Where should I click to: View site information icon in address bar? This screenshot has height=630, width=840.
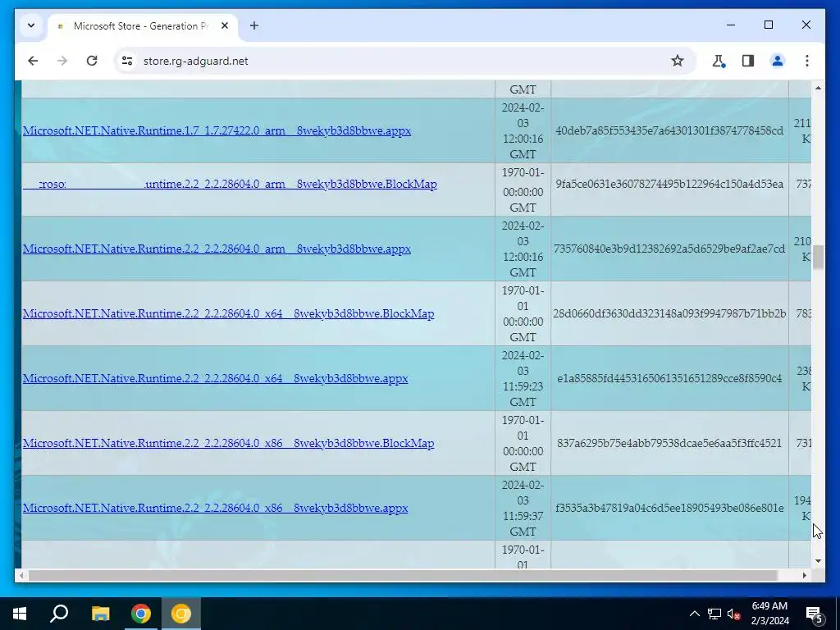click(127, 61)
